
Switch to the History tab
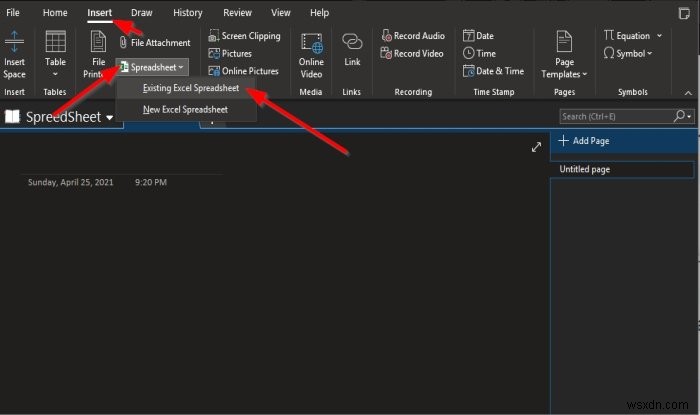click(188, 12)
